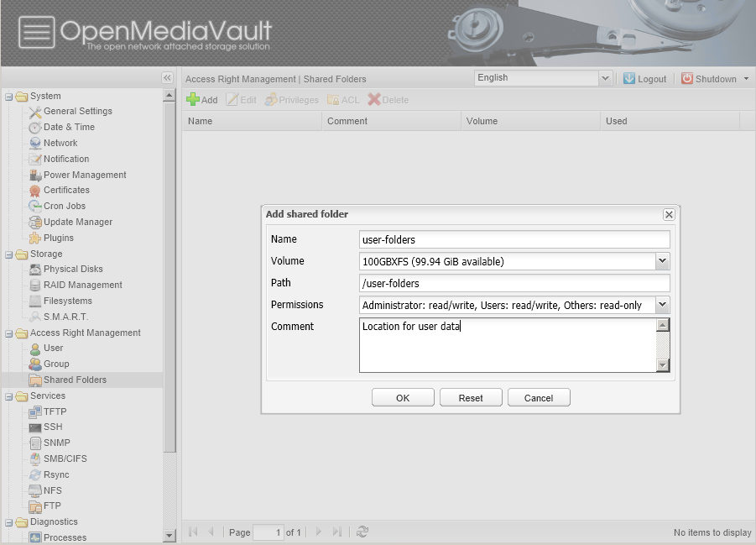Open the Shutdown dropdown arrow
The width and height of the screenshot is (756, 545).
[747, 79]
